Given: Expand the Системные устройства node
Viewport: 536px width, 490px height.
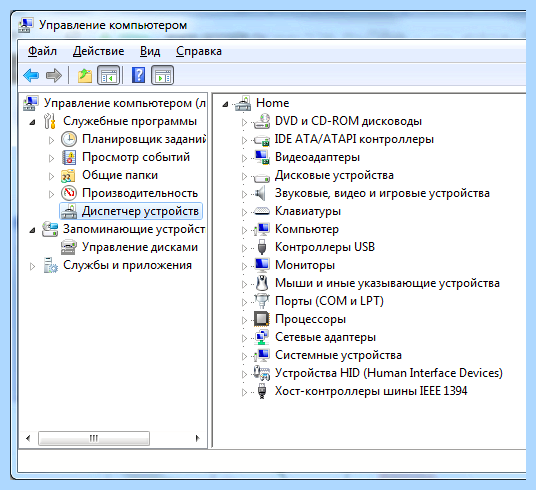Looking at the screenshot, I should point(244,356).
